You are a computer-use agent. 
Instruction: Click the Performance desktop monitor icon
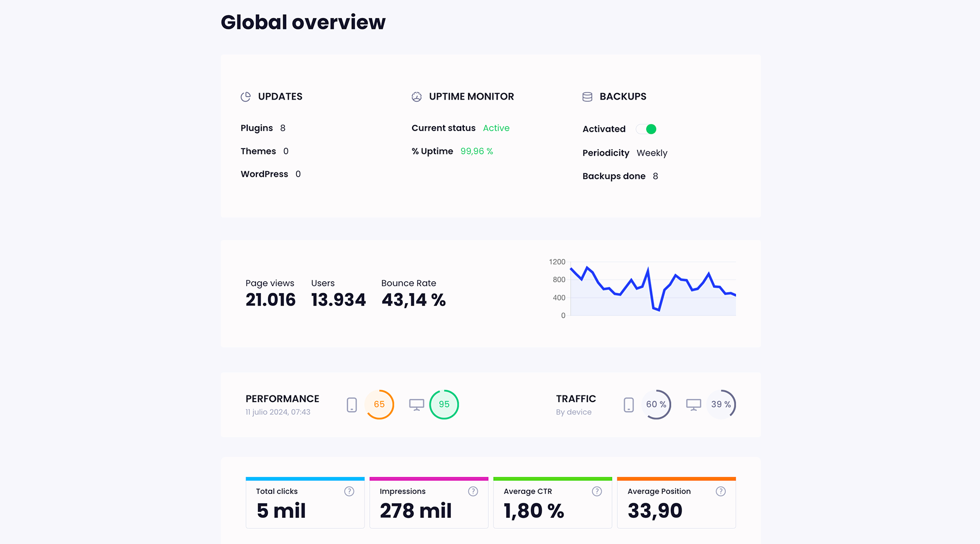coord(416,405)
